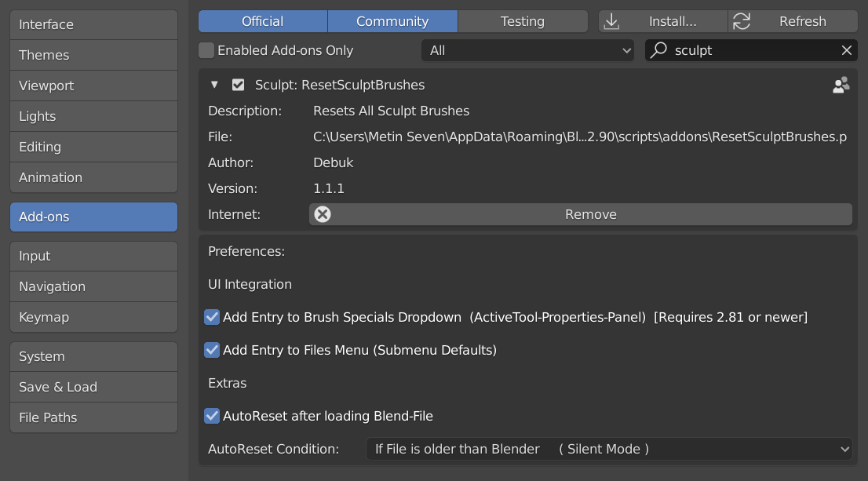Open the Themes preferences section
The height and width of the screenshot is (481, 868).
(93, 55)
